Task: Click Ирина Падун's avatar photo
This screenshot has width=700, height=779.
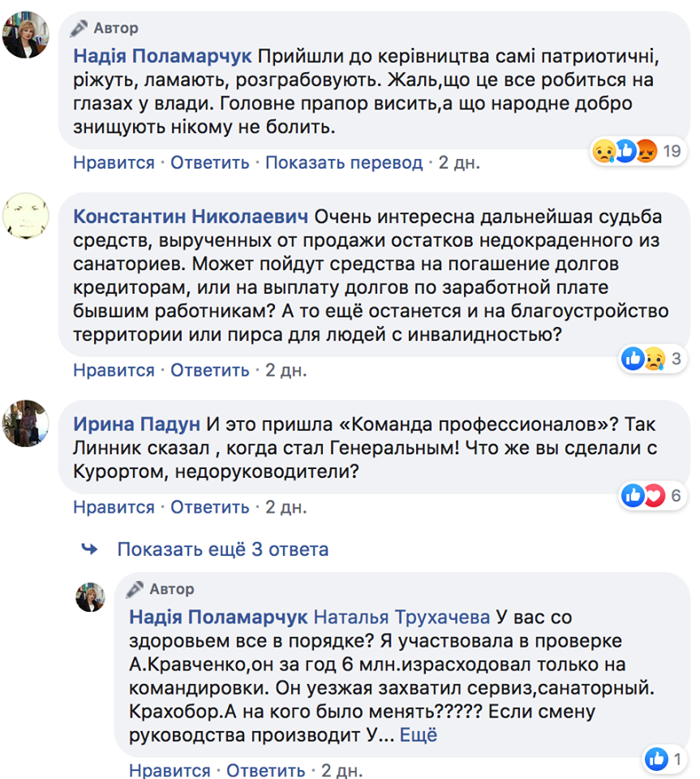Action: [26, 423]
